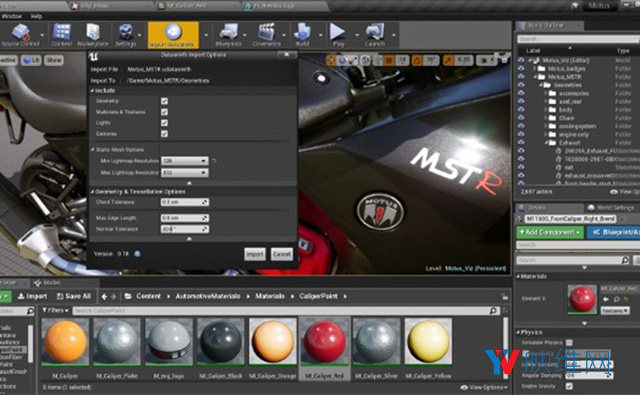This screenshot has height=395, width=640.
Task: Open the Max Lightmap Resolution dropdown
Action: pos(184,173)
